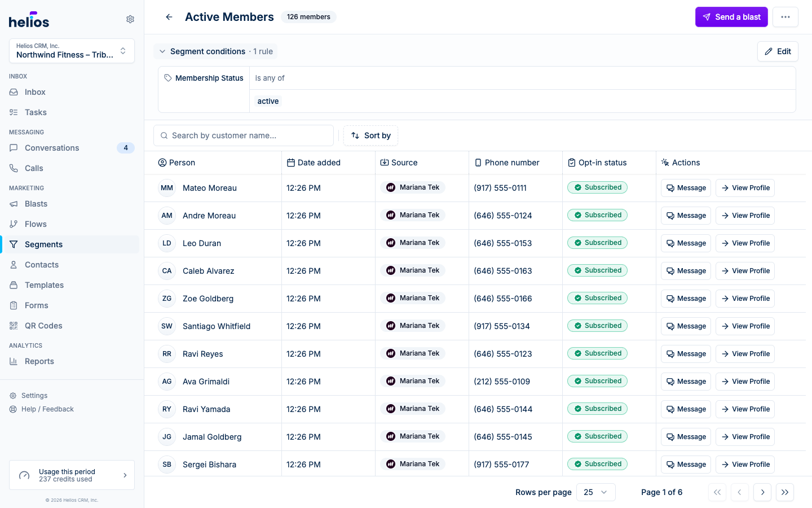This screenshot has height=508, width=812.
Task: Open Reports in the sidebar
Action: click(x=72, y=361)
